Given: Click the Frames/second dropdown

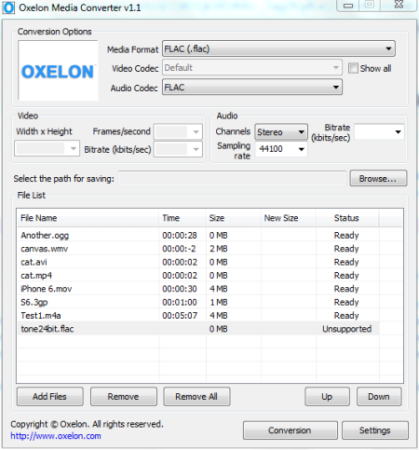Looking at the screenshot, I should click(178, 132).
